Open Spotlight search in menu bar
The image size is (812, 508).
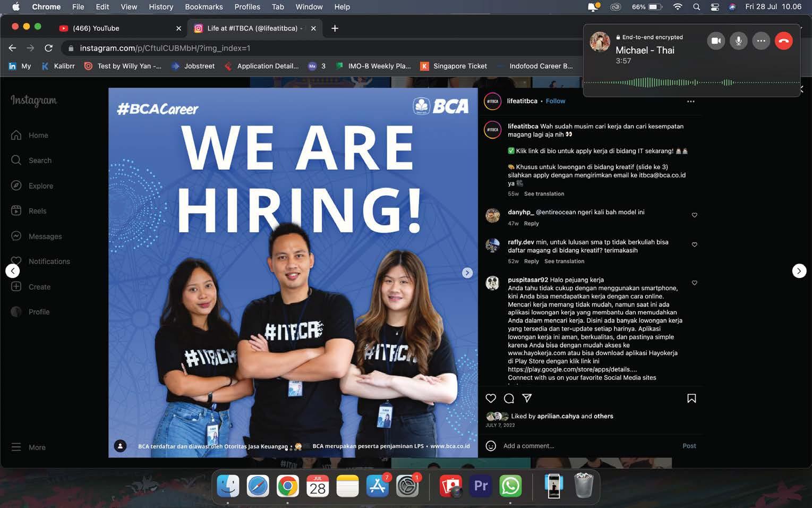pyautogui.click(x=696, y=7)
